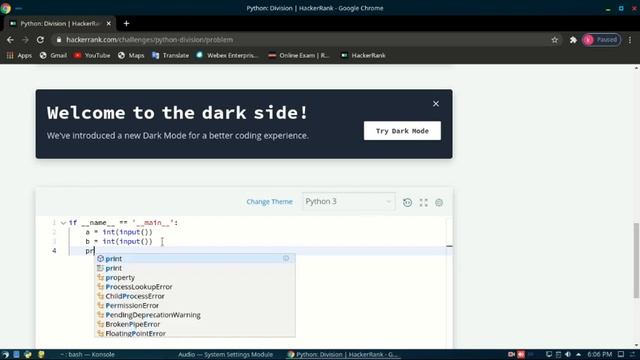The width and height of the screenshot is (640, 360).
Task: Click code line 2 with a = int(input())
Action: tap(119, 232)
